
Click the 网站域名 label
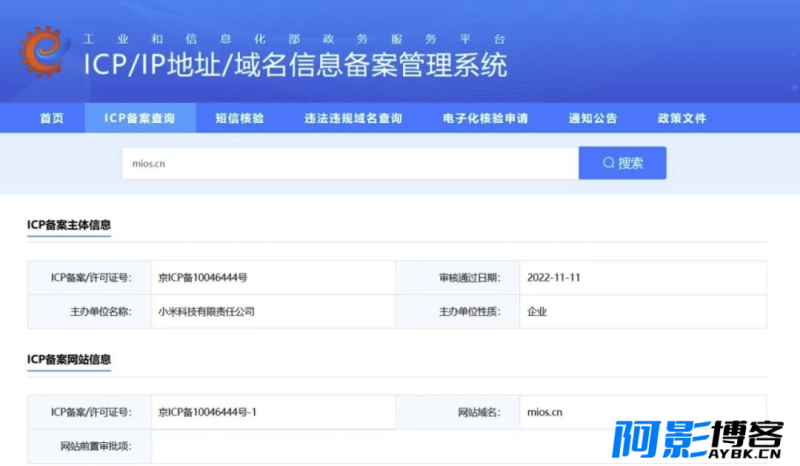coord(479,412)
